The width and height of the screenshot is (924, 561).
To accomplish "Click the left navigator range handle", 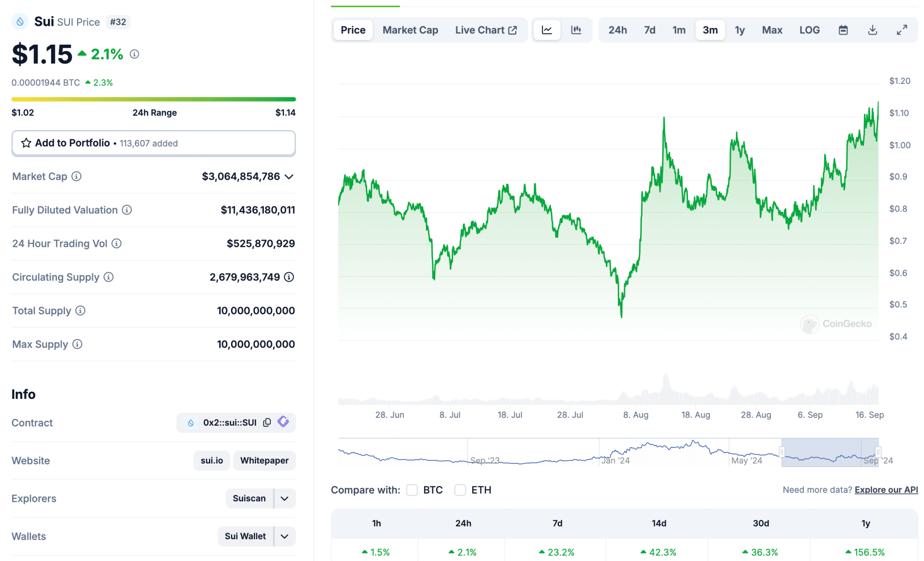I will pyautogui.click(x=782, y=452).
